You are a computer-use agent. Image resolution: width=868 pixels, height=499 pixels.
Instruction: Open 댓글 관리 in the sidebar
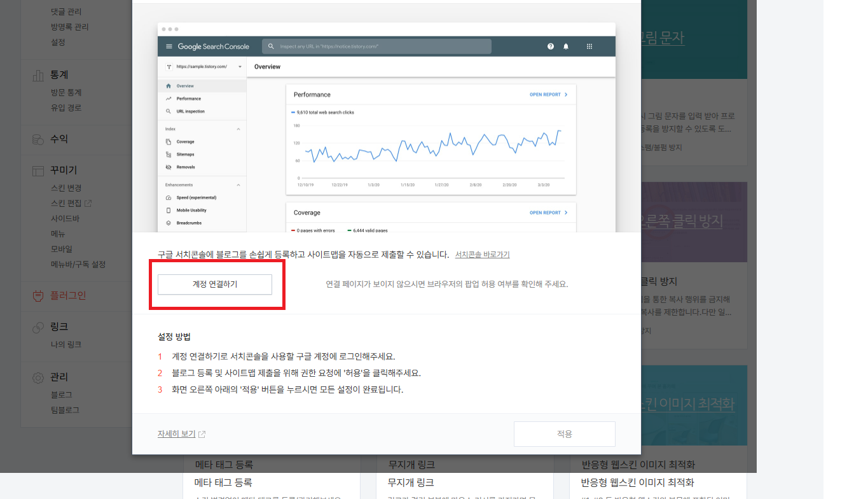66,11
